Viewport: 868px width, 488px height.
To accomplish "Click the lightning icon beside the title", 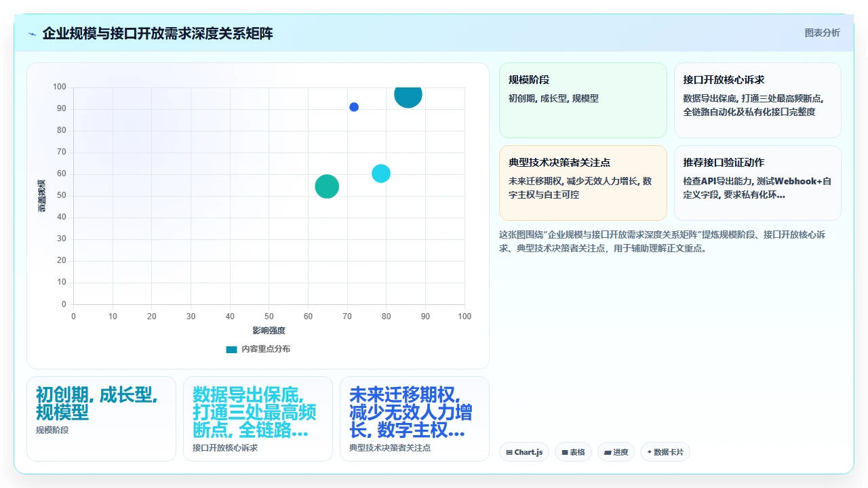I will 32,34.
